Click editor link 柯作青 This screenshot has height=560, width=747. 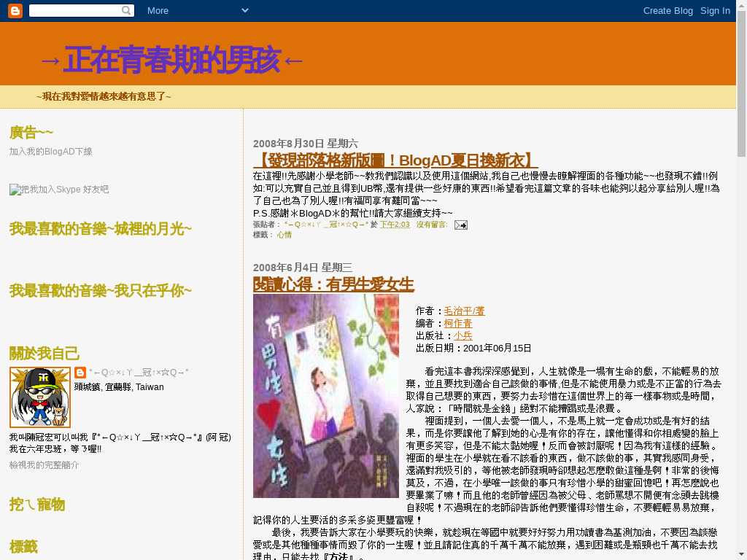(458, 323)
